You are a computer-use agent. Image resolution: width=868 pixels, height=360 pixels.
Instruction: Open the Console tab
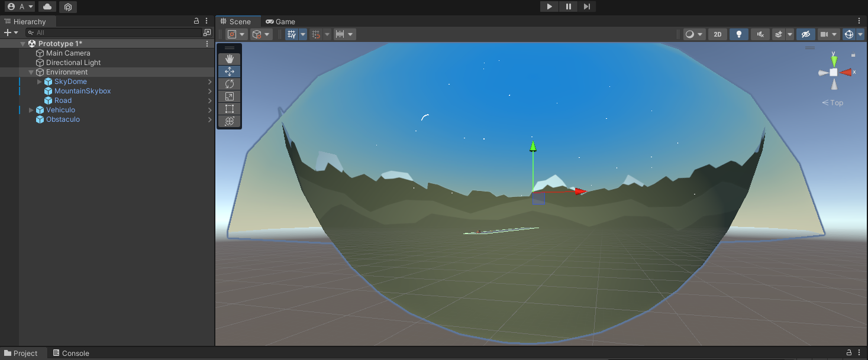click(71, 353)
